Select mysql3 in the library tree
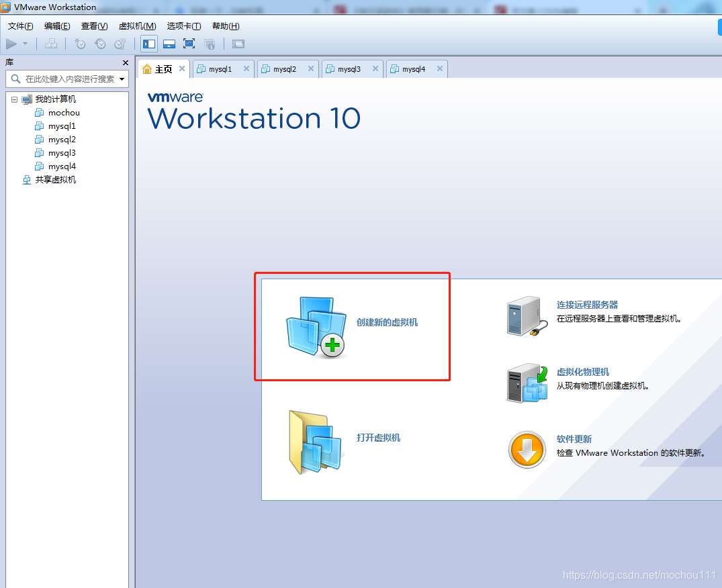Image resolution: width=722 pixels, height=588 pixels. [x=62, y=153]
